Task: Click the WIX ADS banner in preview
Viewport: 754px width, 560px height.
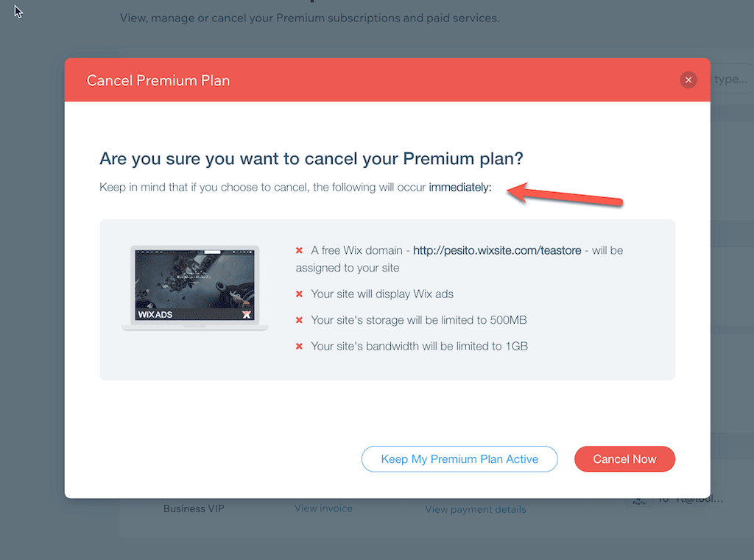Action: coord(194,314)
